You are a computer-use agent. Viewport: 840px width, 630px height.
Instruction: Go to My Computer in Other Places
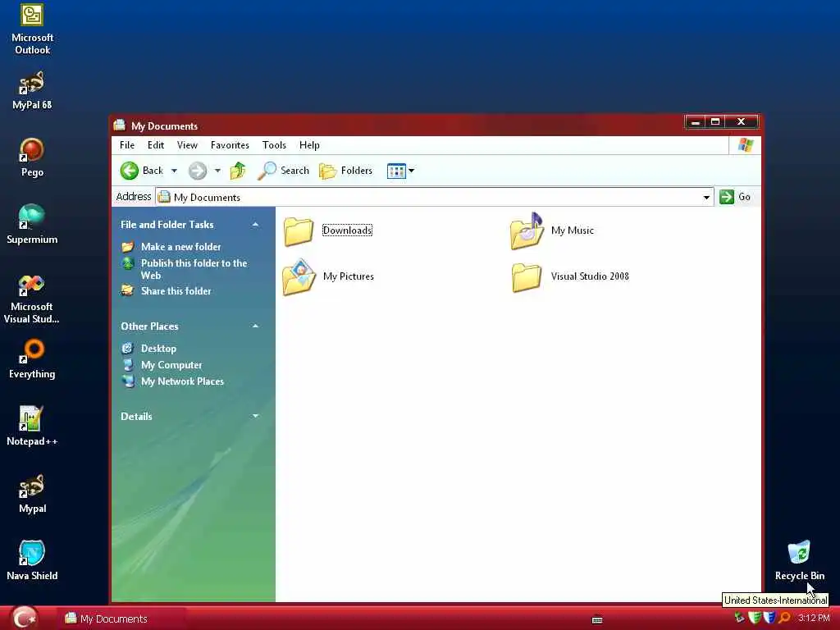point(171,365)
